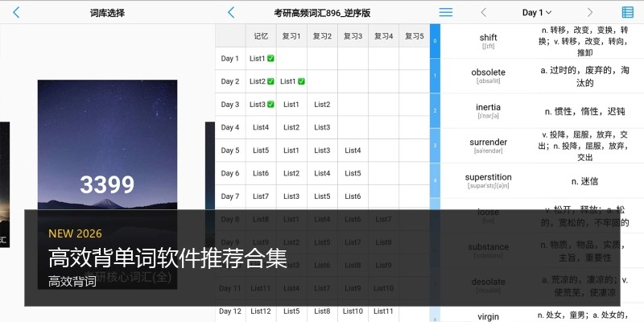This screenshot has height=322, width=644.
Task: Toggle the Day 3 List3 check mark
Action: coord(270,105)
